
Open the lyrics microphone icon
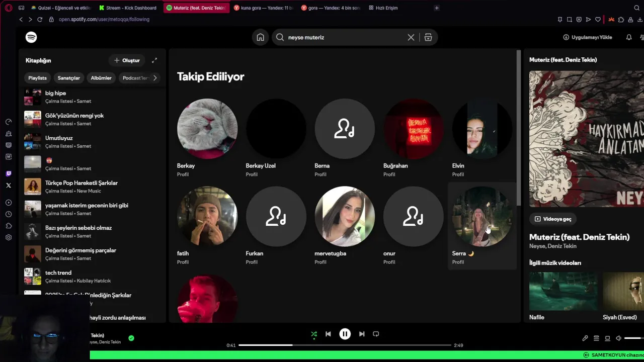(585, 338)
